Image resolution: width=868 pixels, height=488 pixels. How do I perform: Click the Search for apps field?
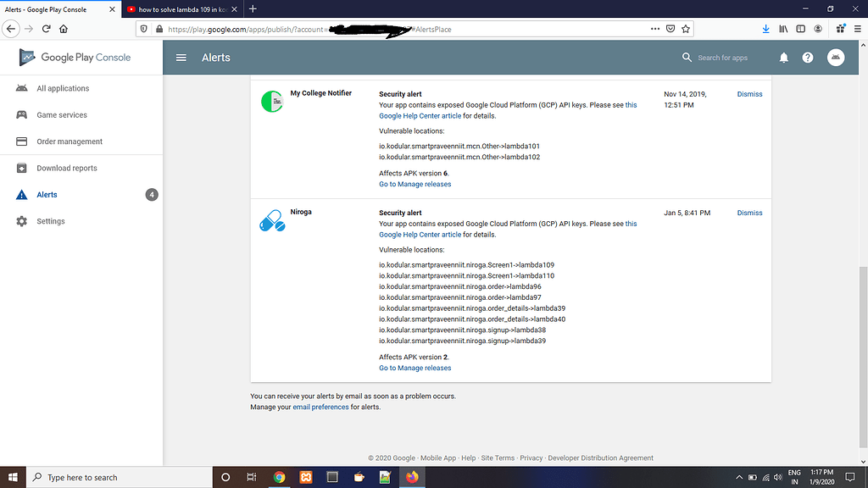(722, 58)
